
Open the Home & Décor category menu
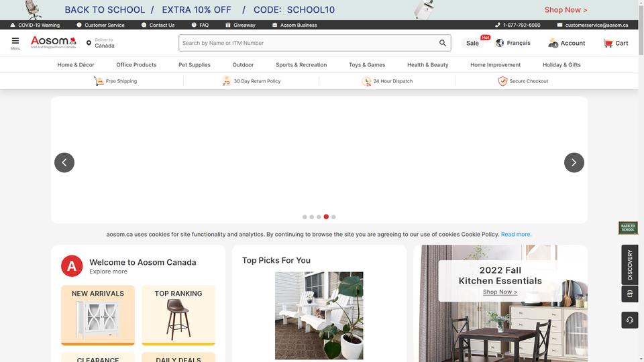[76, 65]
